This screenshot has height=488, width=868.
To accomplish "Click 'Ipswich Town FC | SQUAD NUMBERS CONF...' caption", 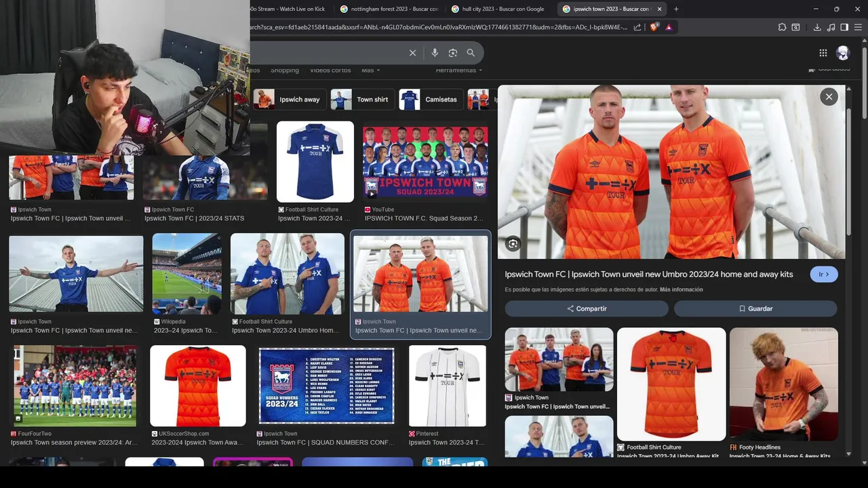I will pyautogui.click(x=325, y=443).
